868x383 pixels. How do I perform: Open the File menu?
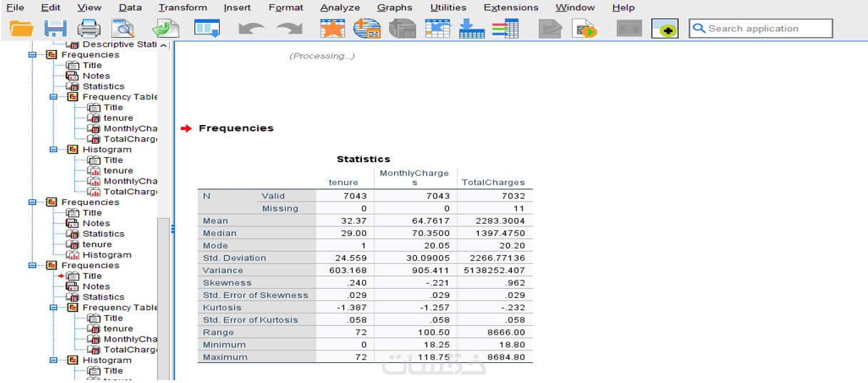15,8
